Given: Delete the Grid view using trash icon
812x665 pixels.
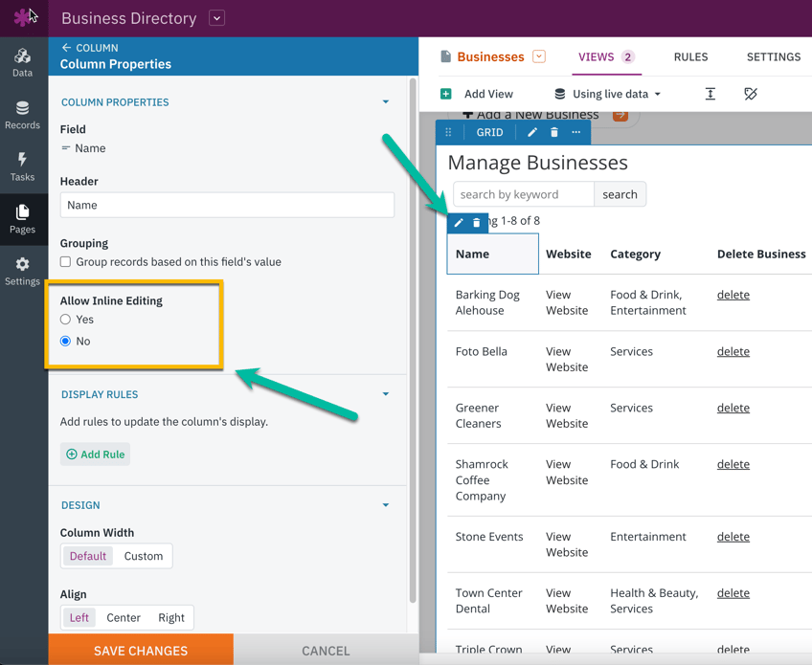Looking at the screenshot, I should coord(554,133).
